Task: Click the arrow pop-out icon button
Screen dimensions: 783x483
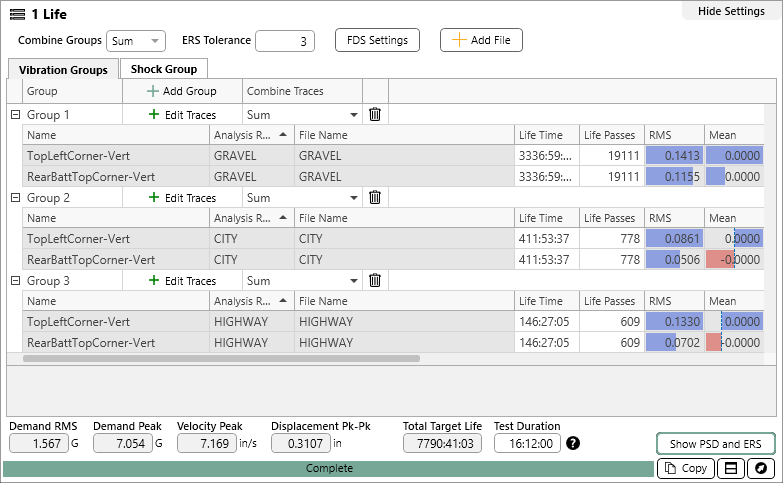Action: 761,468
